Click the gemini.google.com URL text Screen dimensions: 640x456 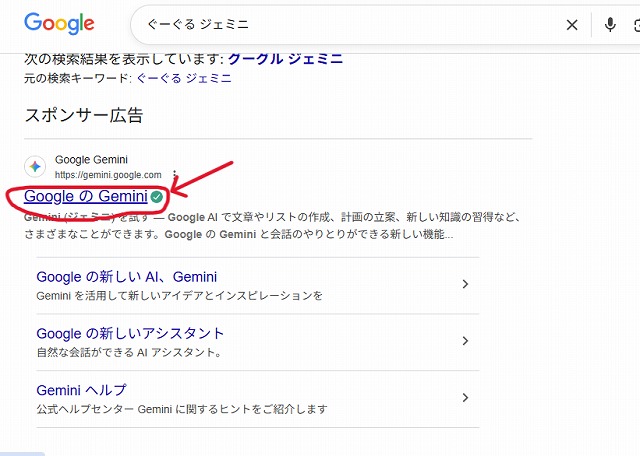pyautogui.click(x=108, y=174)
